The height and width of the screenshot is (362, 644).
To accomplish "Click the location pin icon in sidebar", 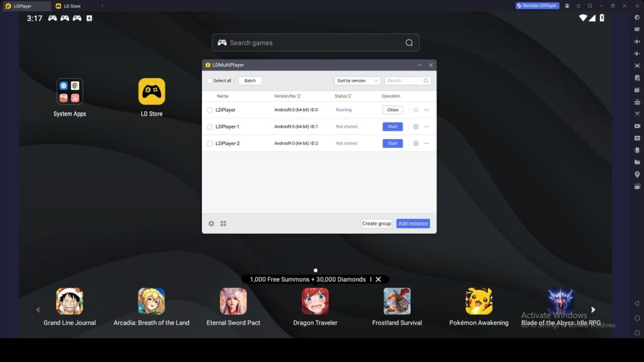I will (637, 174).
